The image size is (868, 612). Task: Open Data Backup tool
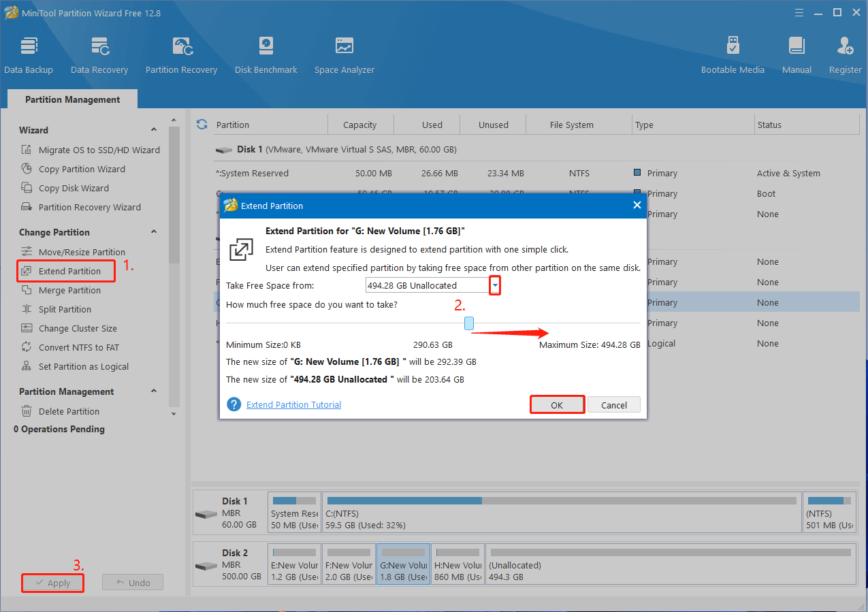(29, 55)
